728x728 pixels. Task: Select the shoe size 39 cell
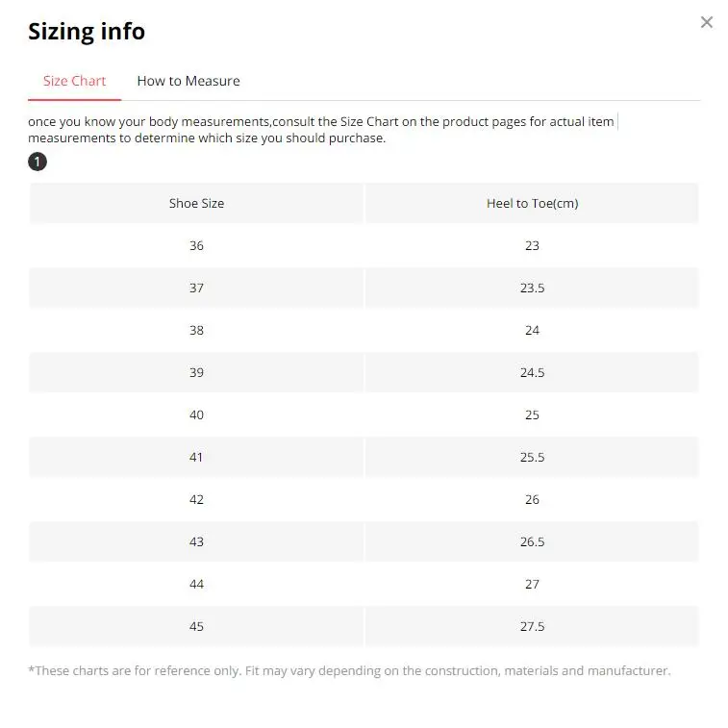[196, 372]
